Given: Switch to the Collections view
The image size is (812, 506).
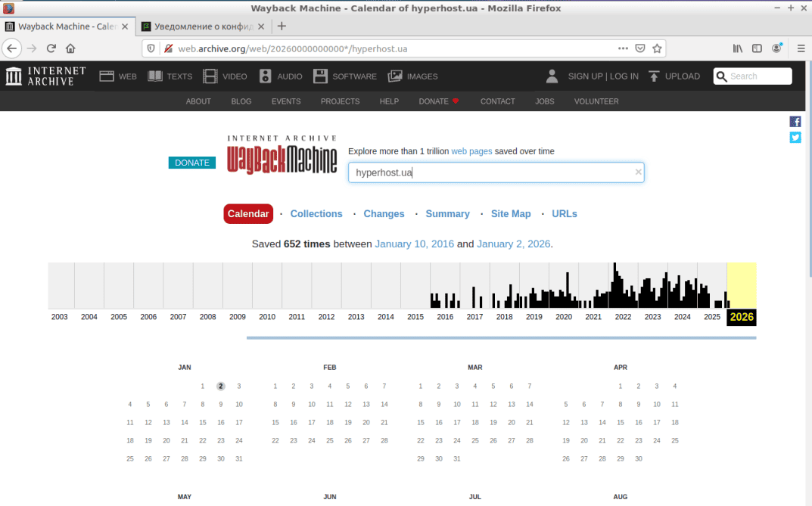Looking at the screenshot, I should 316,214.
